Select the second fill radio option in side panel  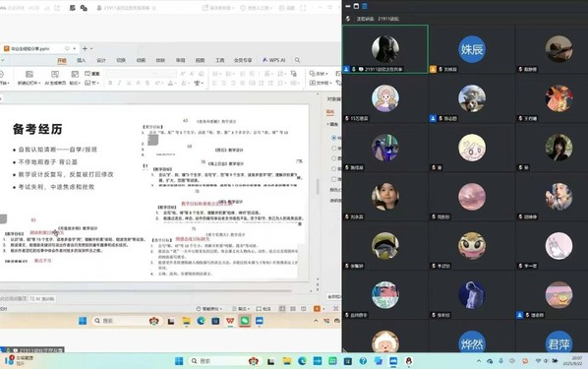[333, 149]
